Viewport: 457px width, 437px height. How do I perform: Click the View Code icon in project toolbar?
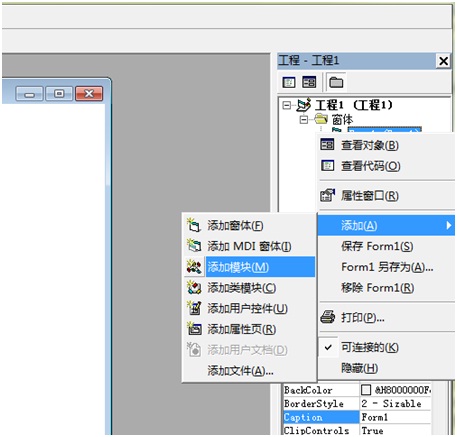coord(289,82)
